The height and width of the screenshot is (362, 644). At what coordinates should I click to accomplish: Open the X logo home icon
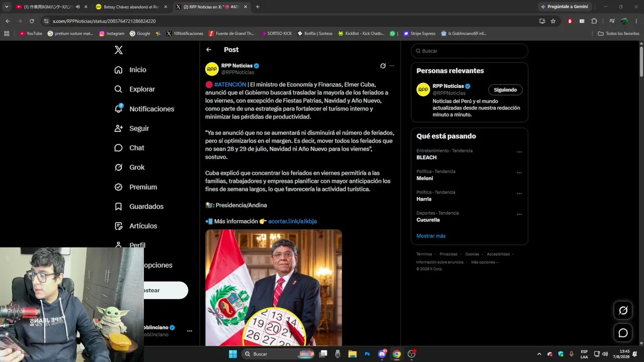coord(119,50)
